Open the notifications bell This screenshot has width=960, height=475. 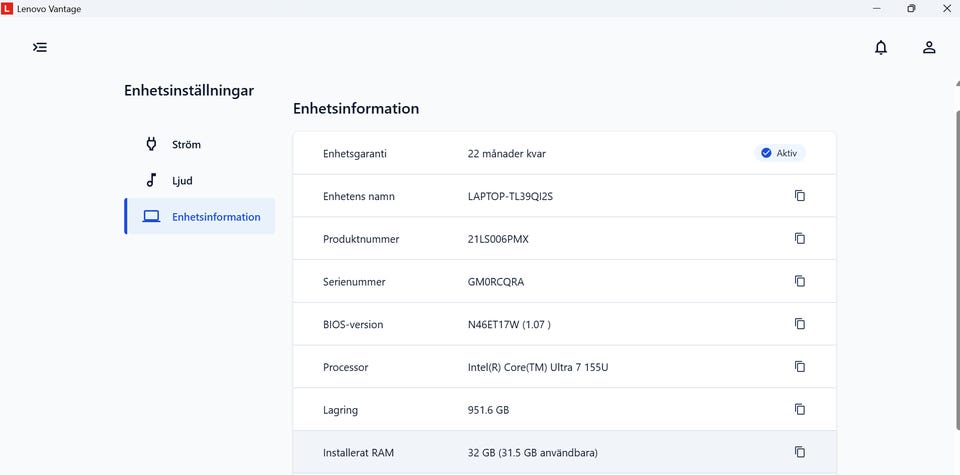pos(880,48)
